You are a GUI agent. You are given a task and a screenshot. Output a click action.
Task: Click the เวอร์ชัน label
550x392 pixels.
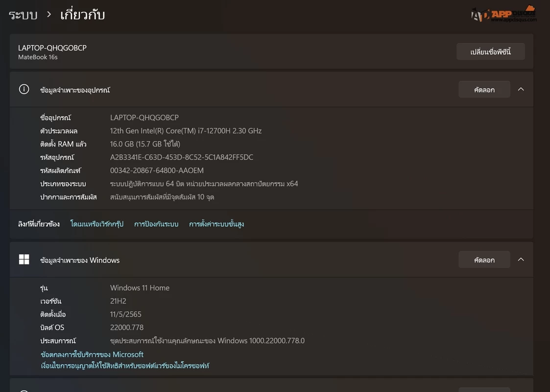point(50,301)
